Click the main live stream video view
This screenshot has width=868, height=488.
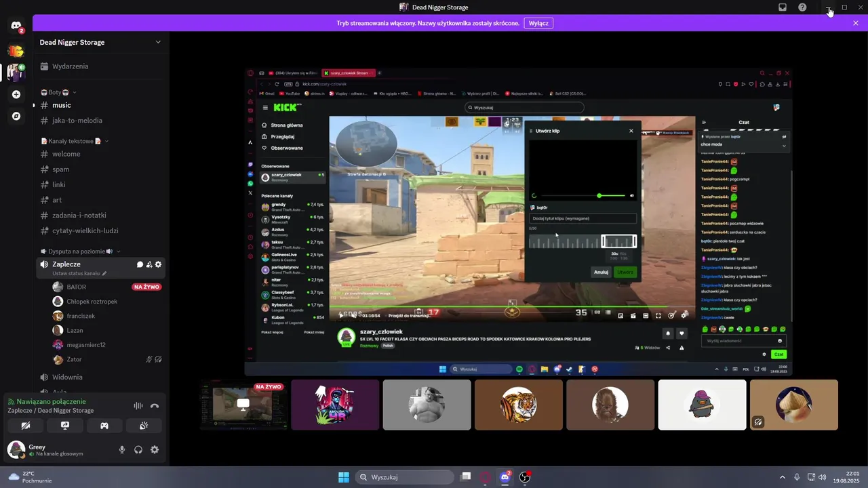[x=518, y=222]
